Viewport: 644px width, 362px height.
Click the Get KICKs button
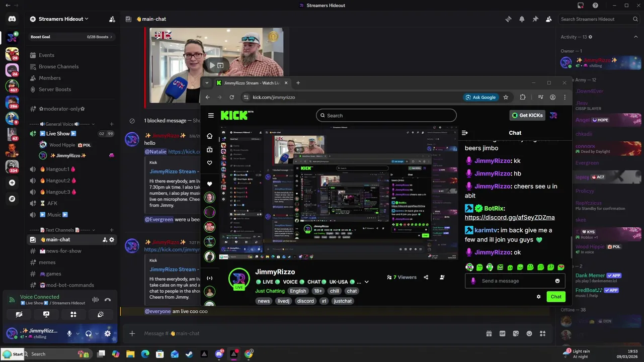(527, 115)
